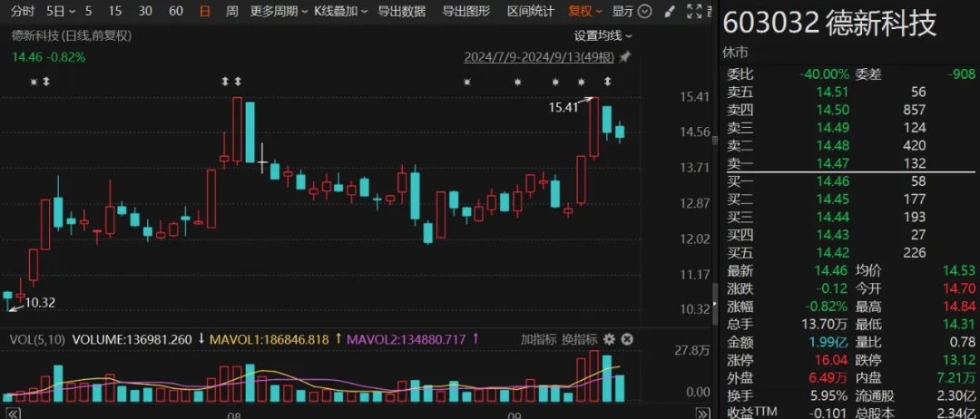Image resolution: width=980 pixels, height=419 pixels.
Task: Click 加指标 add indicator button
Action: pyautogui.click(x=538, y=339)
